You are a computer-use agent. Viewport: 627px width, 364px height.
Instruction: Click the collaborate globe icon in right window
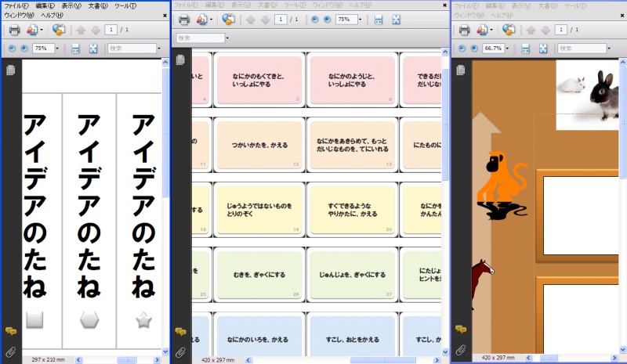click(509, 29)
